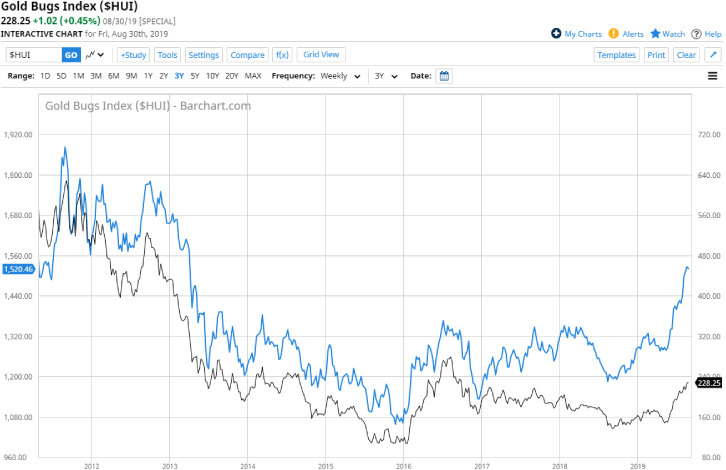Click the blue GO button
Image resolution: width=726 pixels, height=470 pixels.
pyautogui.click(x=71, y=55)
